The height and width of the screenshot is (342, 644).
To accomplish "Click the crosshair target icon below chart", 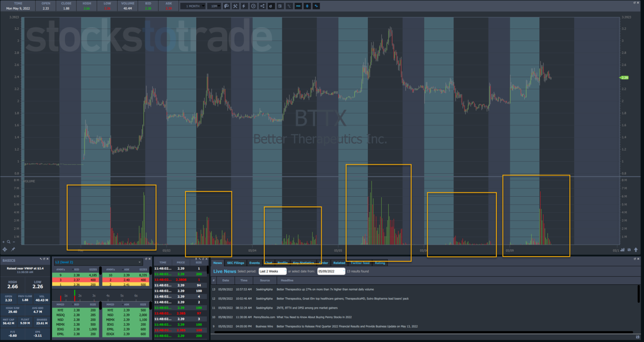I will (5, 249).
